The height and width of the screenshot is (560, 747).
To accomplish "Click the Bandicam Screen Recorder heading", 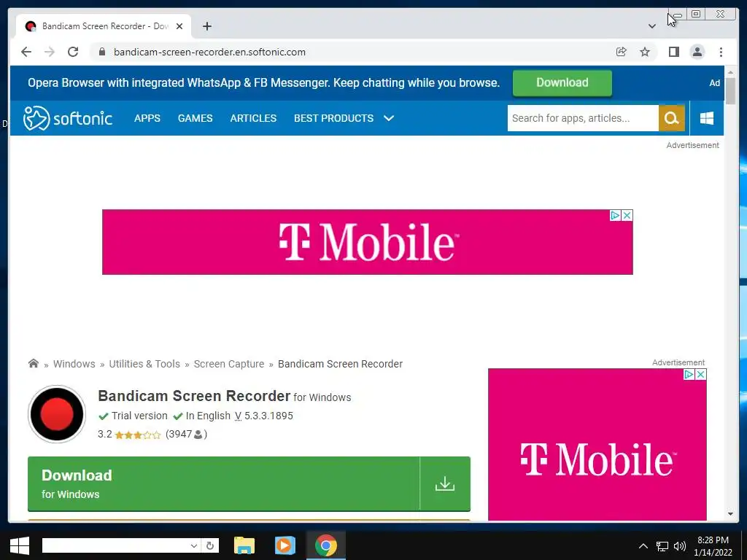I will (194, 396).
